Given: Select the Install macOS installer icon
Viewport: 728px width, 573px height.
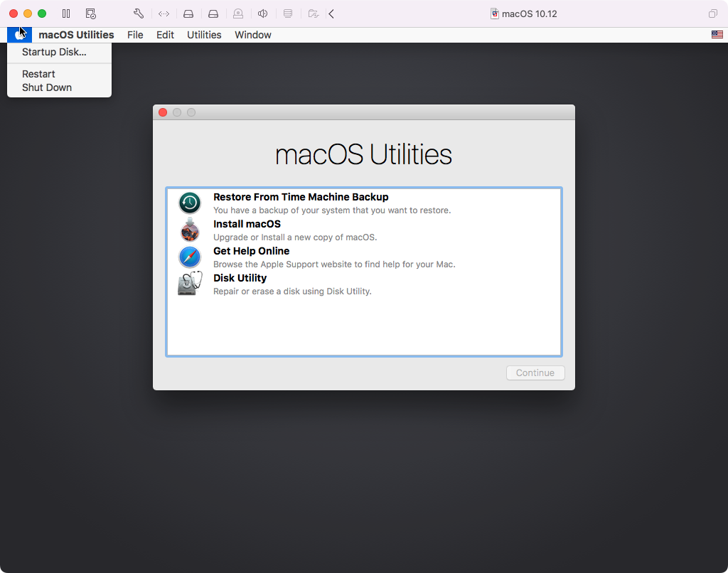Looking at the screenshot, I should click(190, 230).
